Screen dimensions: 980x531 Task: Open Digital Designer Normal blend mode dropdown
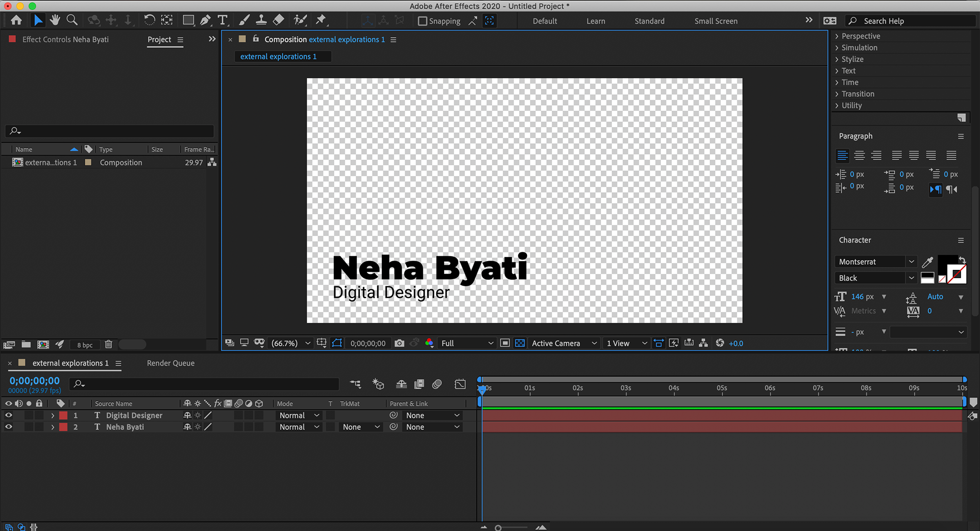299,415
